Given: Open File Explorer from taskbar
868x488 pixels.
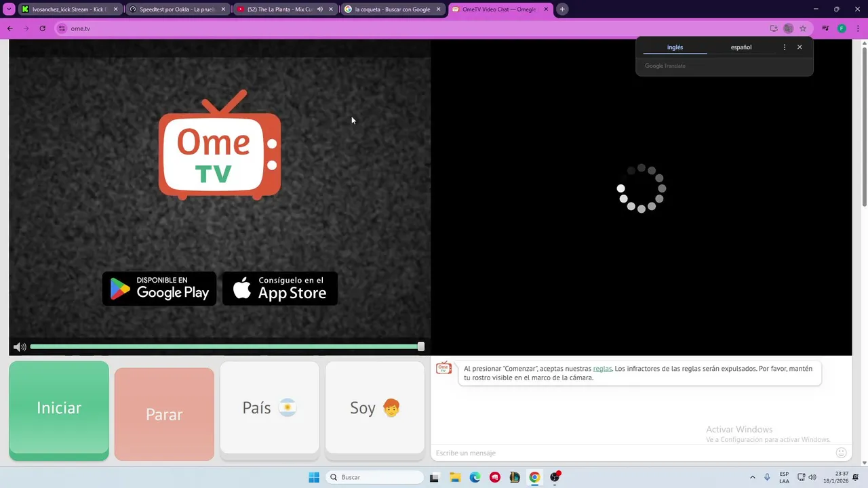Looking at the screenshot, I should coord(454,477).
